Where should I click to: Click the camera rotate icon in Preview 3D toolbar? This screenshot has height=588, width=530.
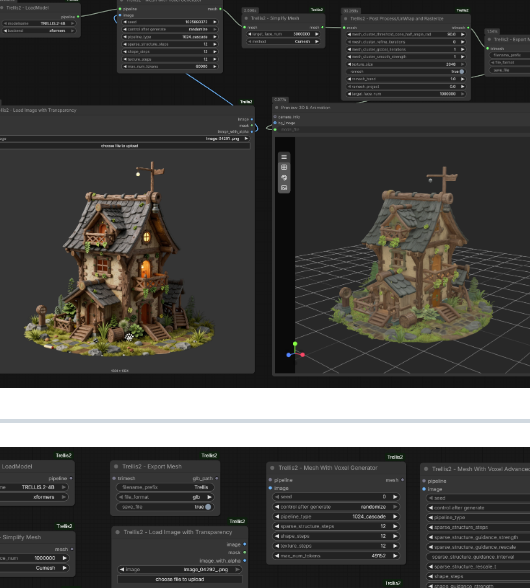(284, 177)
